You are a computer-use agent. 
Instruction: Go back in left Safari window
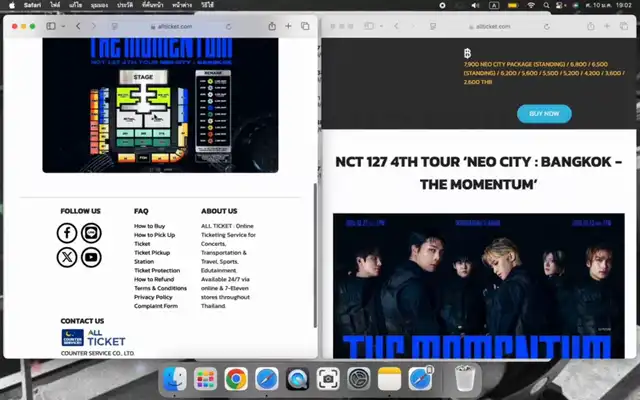pyautogui.click(x=78, y=26)
